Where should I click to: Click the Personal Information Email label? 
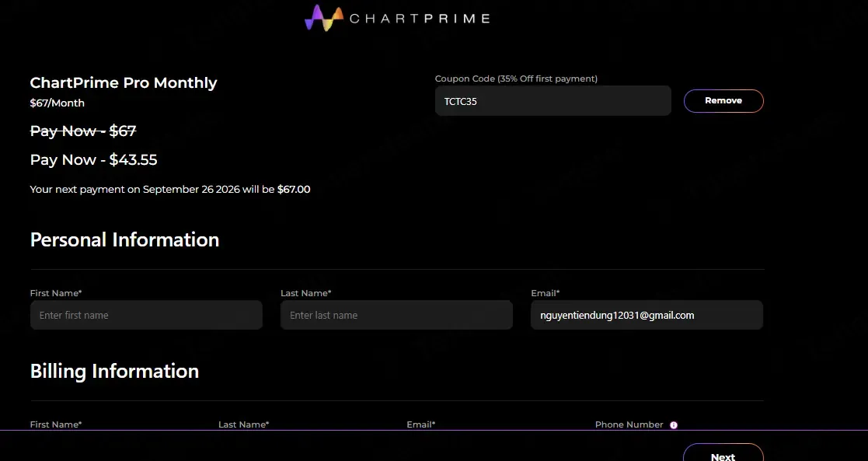point(546,293)
